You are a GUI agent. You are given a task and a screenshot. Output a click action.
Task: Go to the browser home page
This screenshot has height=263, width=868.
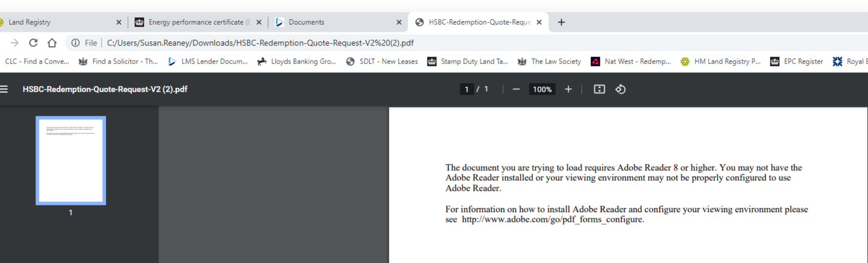tap(52, 43)
